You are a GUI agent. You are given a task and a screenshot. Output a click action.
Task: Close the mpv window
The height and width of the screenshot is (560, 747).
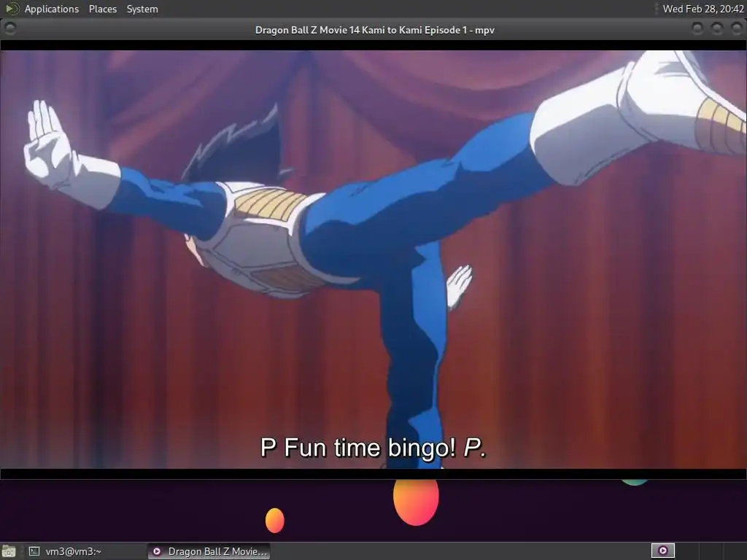[x=736, y=29]
